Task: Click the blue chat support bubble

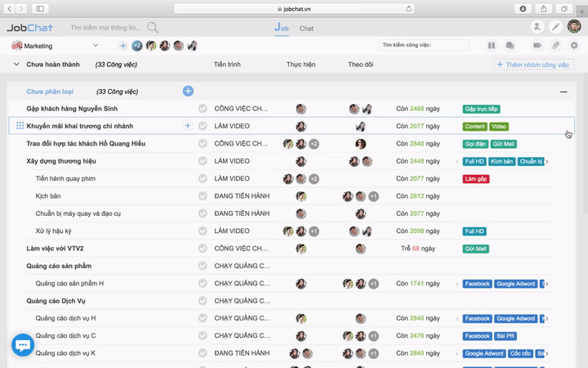Action: pyautogui.click(x=23, y=345)
